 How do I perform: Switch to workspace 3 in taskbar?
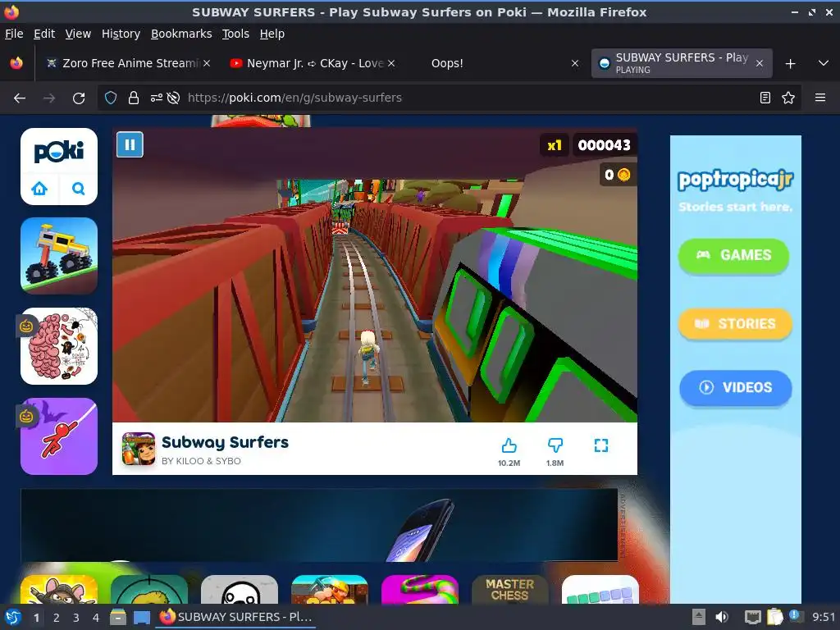click(x=76, y=618)
